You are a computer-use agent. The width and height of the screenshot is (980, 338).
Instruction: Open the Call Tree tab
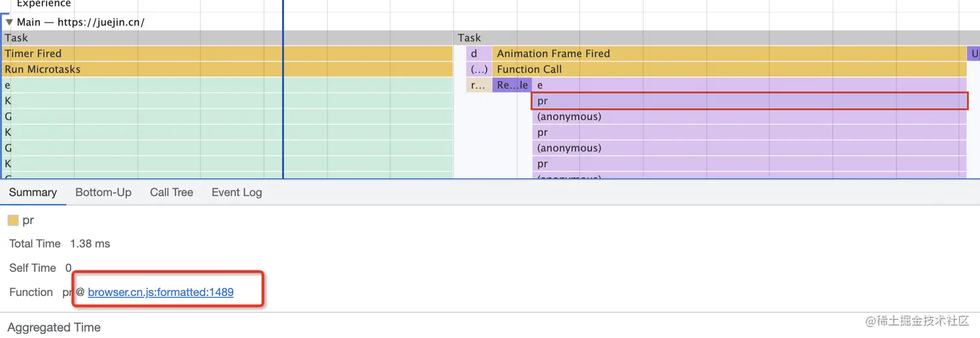(x=171, y=192)
